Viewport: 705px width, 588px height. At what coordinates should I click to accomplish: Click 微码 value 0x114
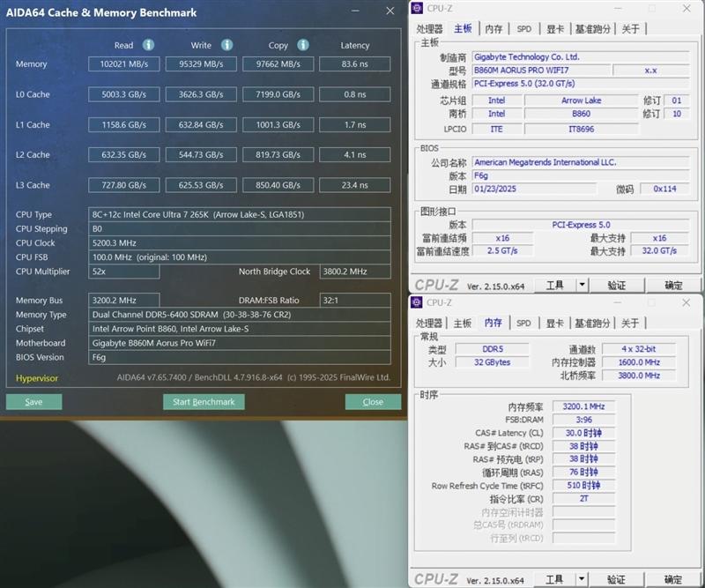coord(664,189)
